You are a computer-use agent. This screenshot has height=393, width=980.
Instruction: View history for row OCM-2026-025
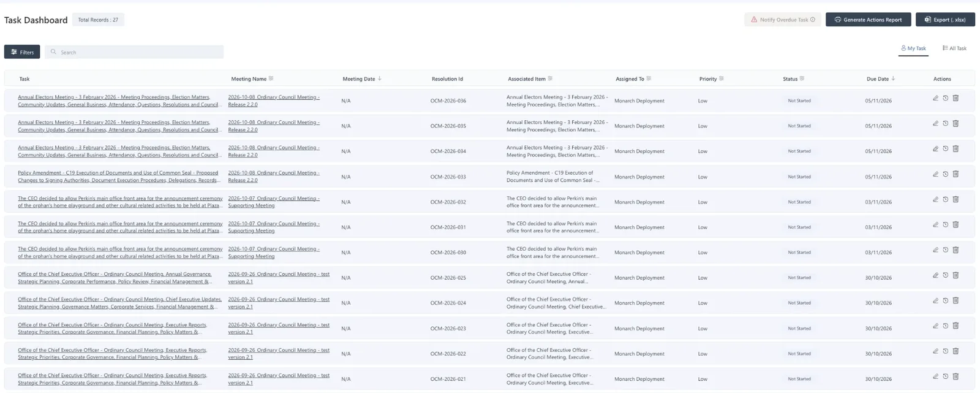945,275
